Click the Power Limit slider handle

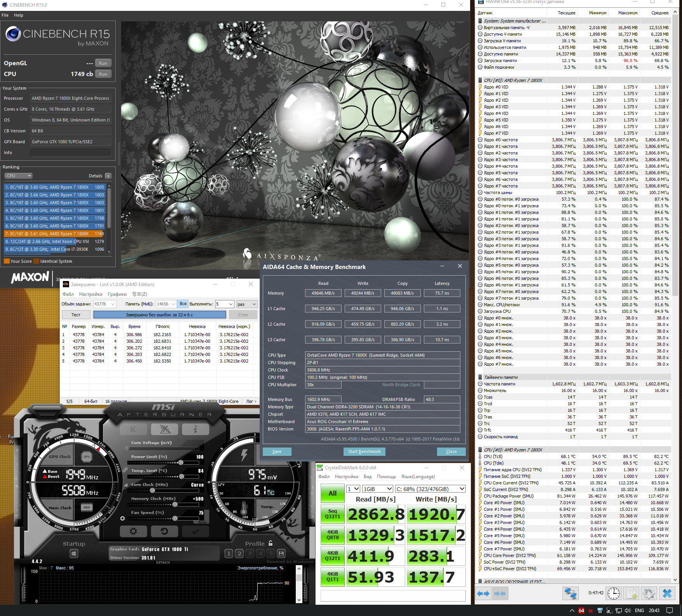(181, 463)
